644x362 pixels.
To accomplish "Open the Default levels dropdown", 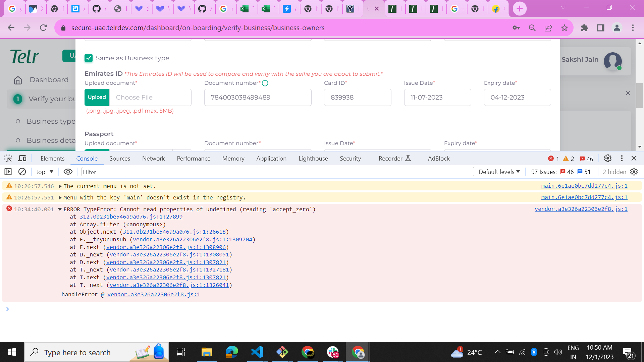I will [499, 172].
